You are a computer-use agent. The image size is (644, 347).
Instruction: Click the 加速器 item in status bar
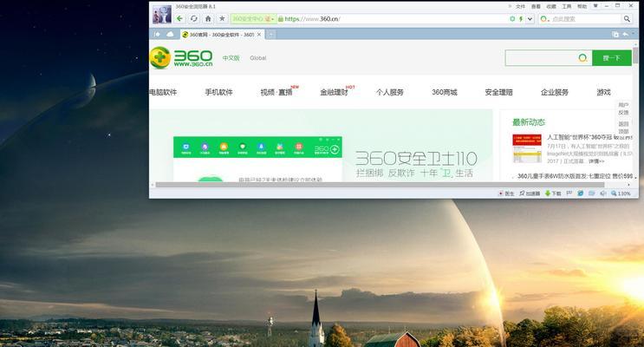coord(530,193)
